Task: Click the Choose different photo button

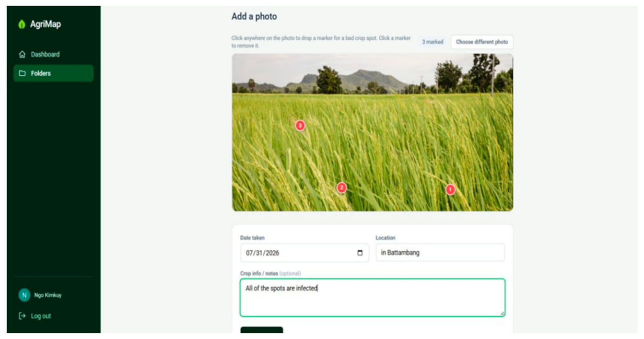Action: click(482, 42)
